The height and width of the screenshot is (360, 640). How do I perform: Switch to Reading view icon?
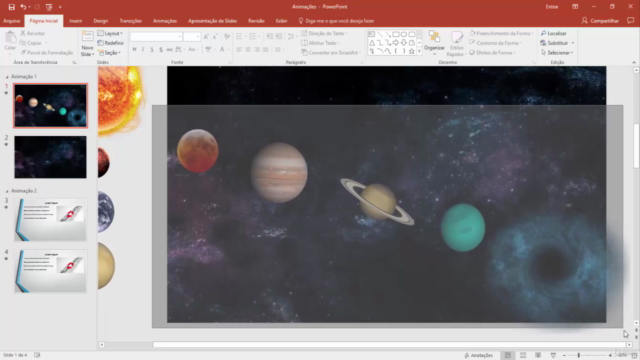538,355
